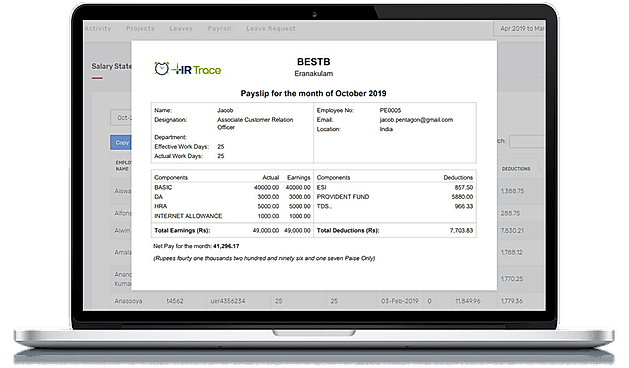Click the 1,388.75 deductions cell

coord(512,191)
